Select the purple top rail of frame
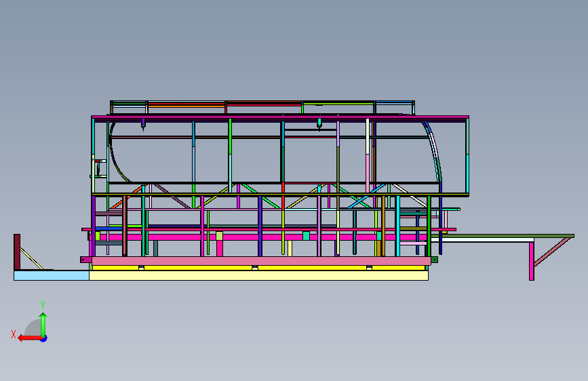Image resolution: width=588 pixels, height=381 pixels. (280, 117)
